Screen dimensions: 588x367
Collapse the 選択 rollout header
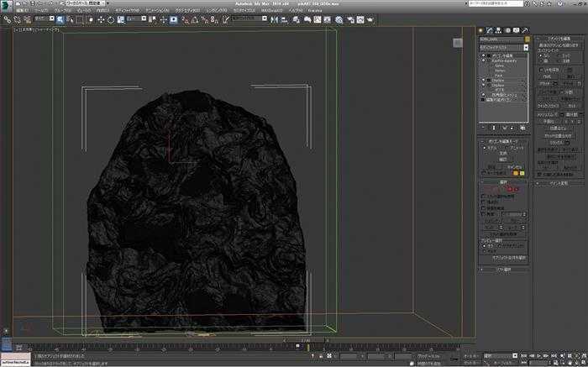point(504,182)
